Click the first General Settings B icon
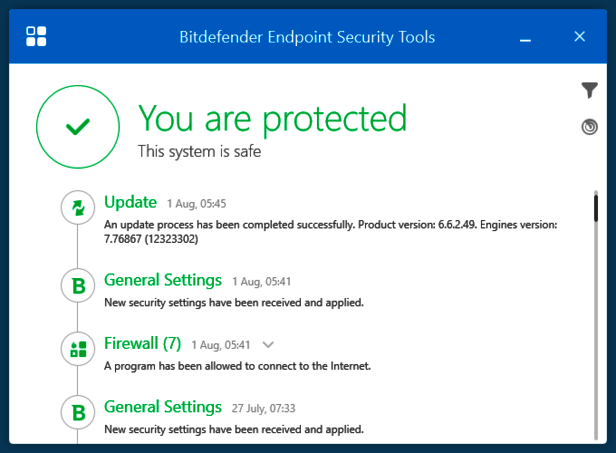 coord(77,287)
